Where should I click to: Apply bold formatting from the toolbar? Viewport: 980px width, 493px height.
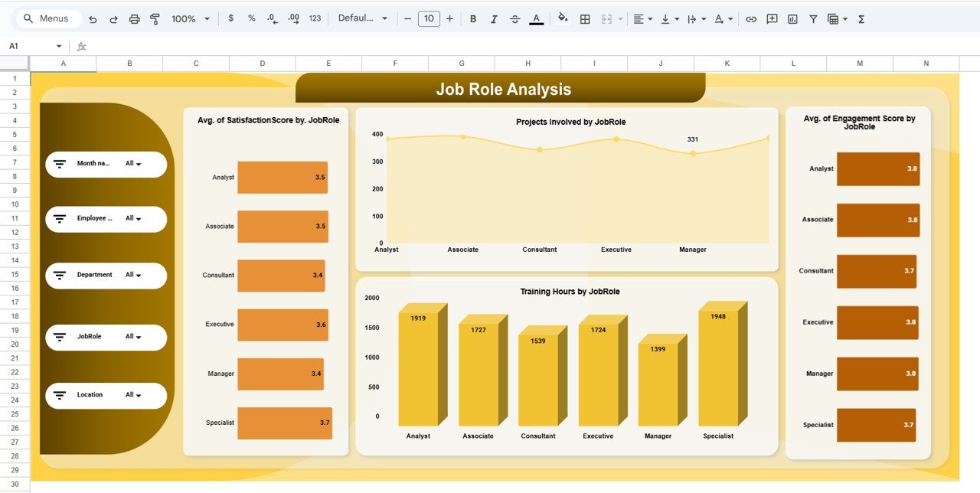pyautogui.click(x=472, y=18)
